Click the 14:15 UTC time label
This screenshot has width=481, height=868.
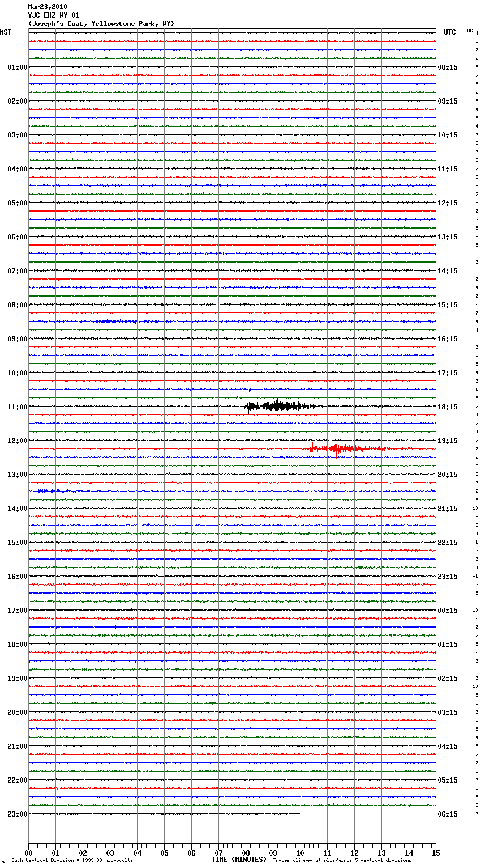click(448, 271)
